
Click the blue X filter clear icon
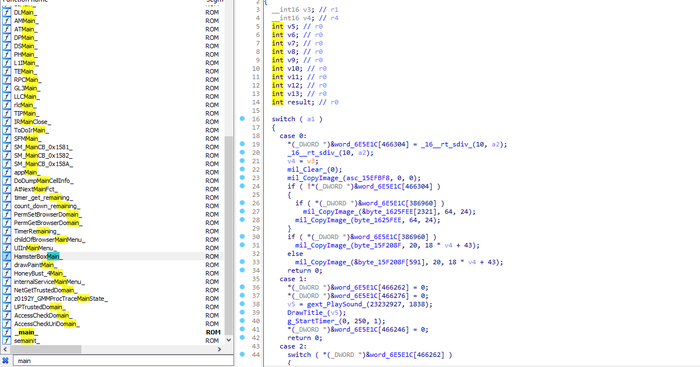pyautogui.click(x=5, y=361)
